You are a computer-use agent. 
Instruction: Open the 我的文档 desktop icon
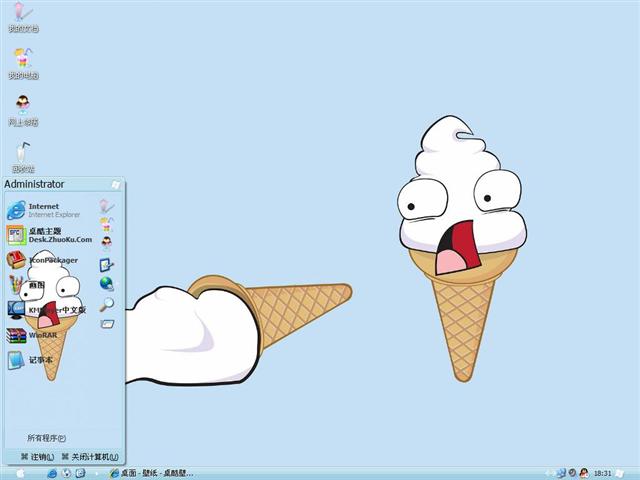[x=23, y=17]
